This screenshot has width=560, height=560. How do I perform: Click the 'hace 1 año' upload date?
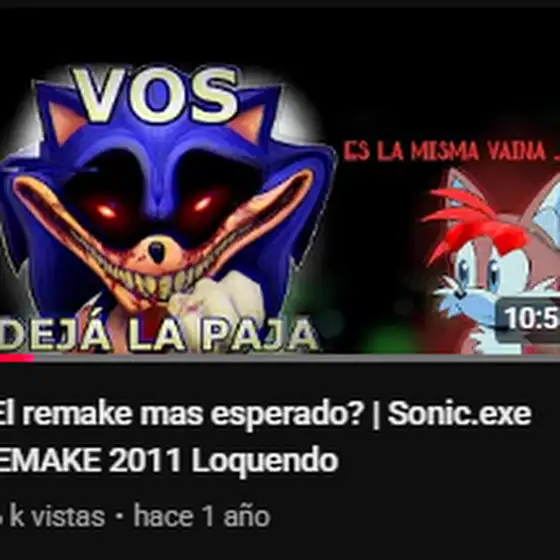click(202, 515)
